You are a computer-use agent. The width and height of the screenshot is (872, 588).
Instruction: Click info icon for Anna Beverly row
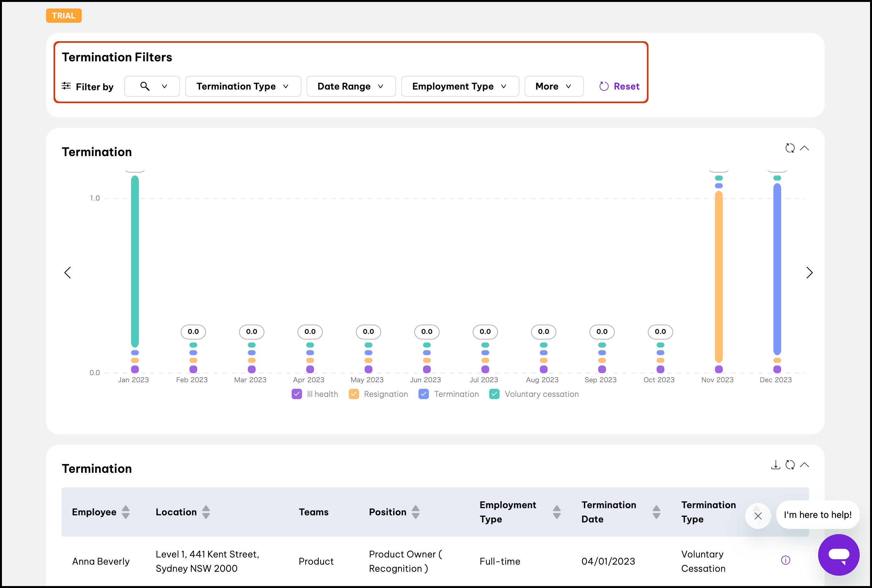(785, 560)
